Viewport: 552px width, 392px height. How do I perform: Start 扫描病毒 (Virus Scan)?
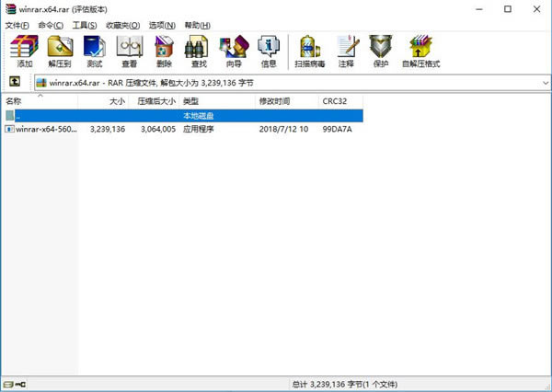pyautogui.click(x=310, y=52)
